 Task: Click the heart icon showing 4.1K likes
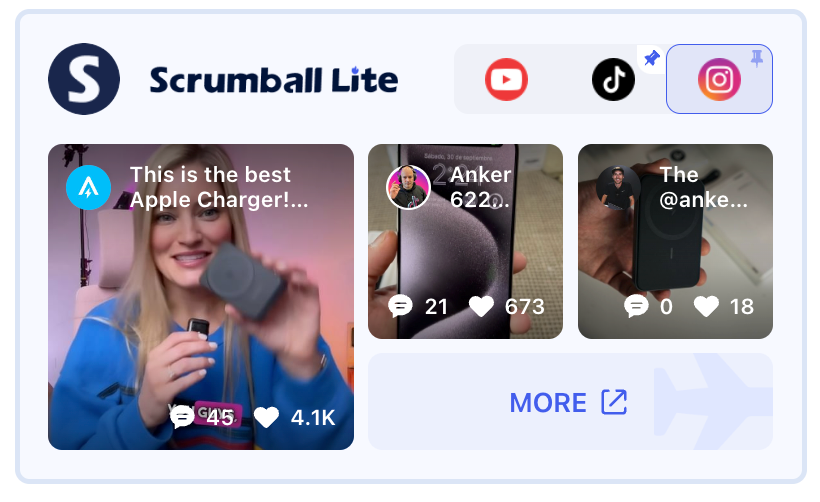point(266,417)
